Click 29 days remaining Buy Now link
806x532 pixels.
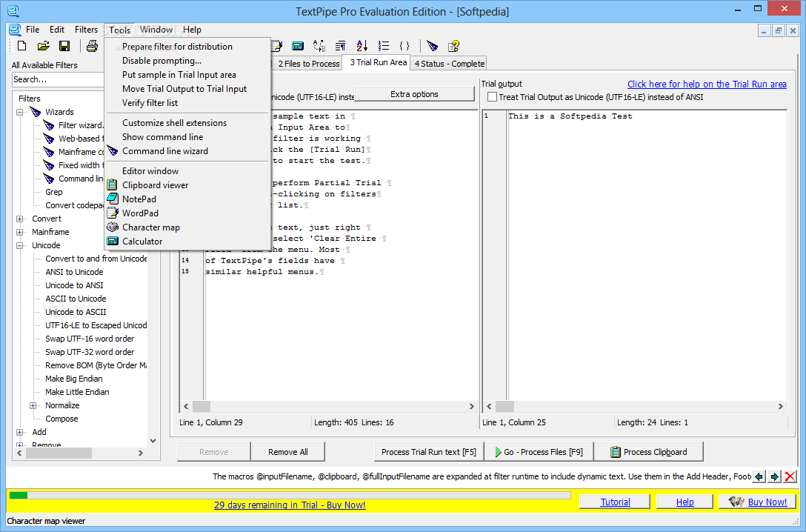290,505
